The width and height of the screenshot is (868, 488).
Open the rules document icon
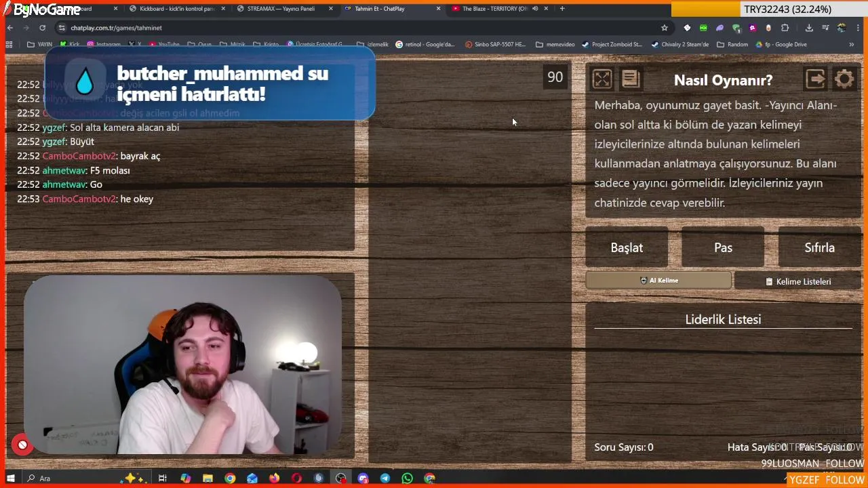pos(631,79)
